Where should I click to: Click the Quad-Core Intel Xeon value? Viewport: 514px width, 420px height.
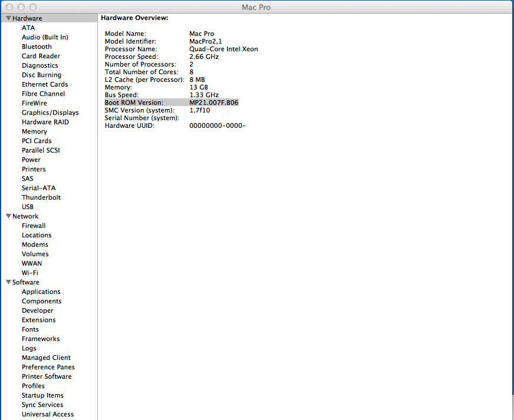pyautogui.click(x=223, y=49)
